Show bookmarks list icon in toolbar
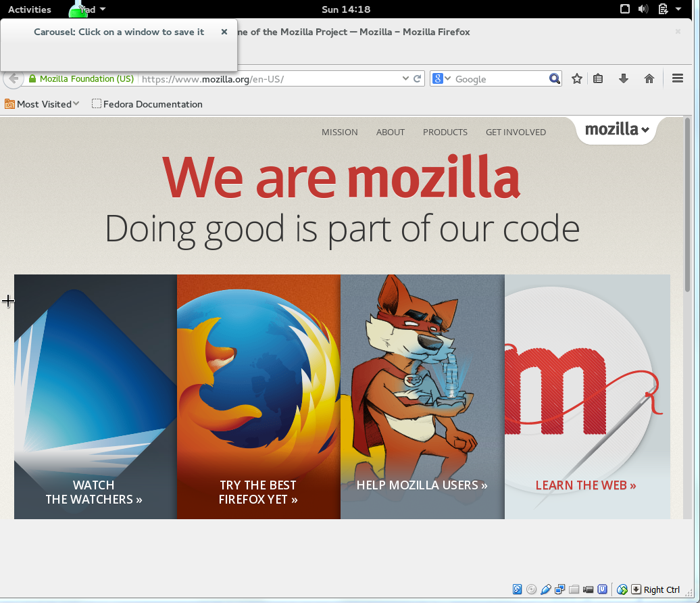Screen dimensions: 700x603 tap(598, 79)
